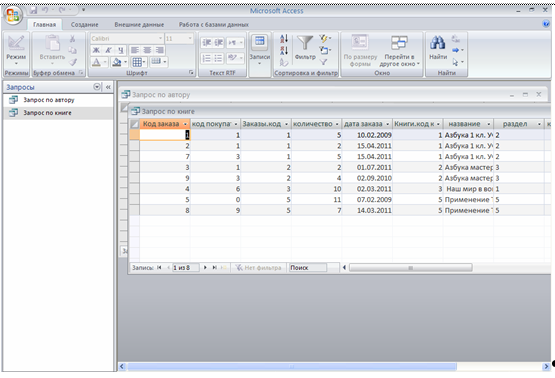This screenshot has width=555, height=378.
Task: Click the Help question mark icon
Action: point(546,24)
